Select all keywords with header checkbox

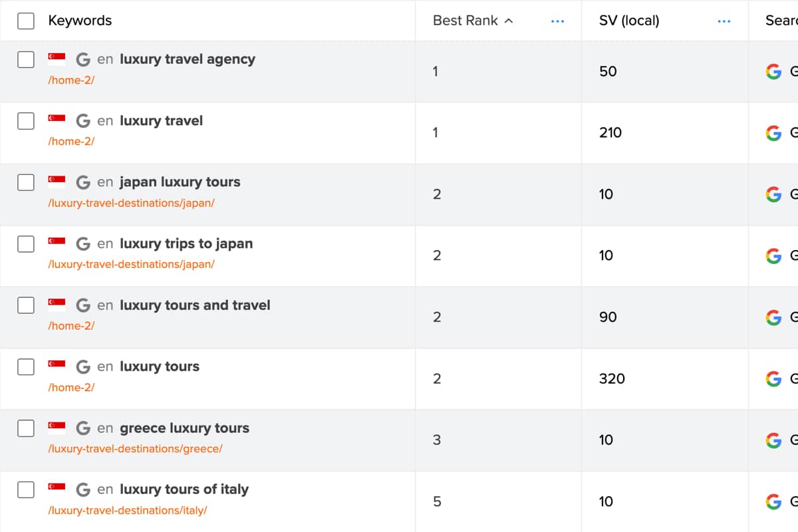tap(26, 21)
